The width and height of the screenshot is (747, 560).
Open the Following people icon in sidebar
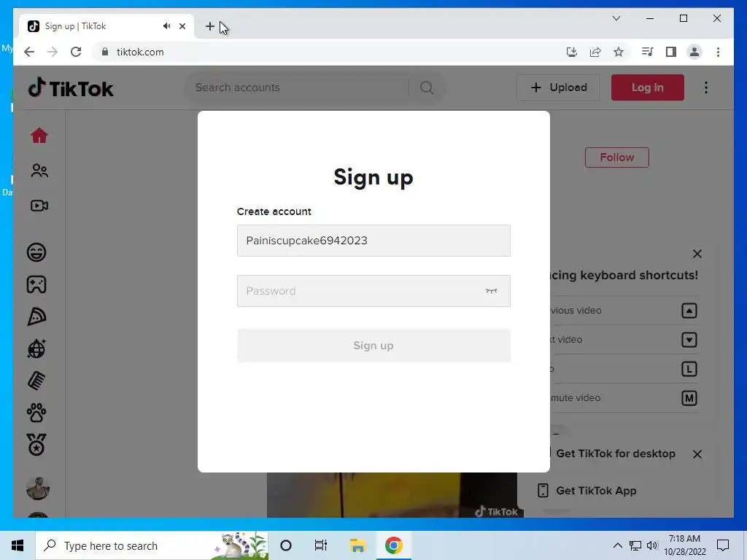point(39,171)
